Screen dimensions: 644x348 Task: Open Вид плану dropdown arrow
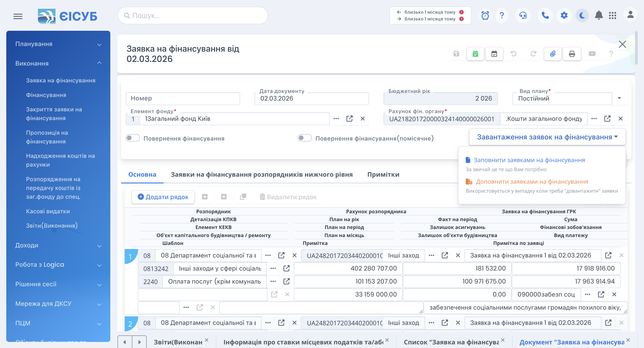tap(619, 98)
